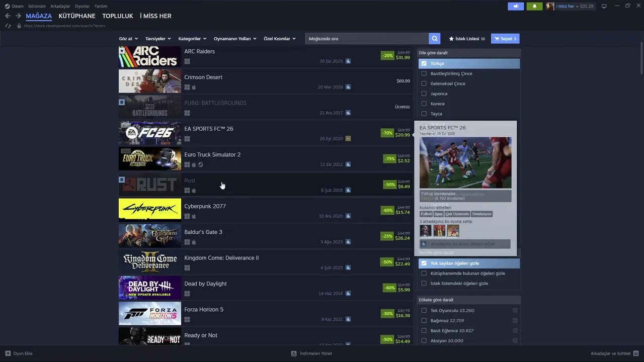Click the magnifier search button
Image resolution: width=644 pixels, height=362 pixels.
pos(435,39)
